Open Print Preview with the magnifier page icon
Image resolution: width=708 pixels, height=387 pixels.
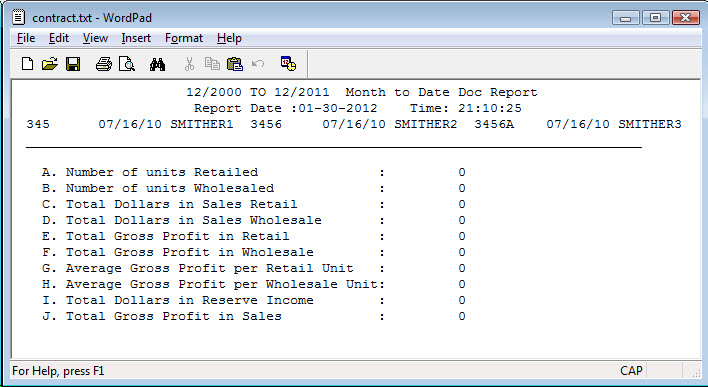[x=127, y=64]
